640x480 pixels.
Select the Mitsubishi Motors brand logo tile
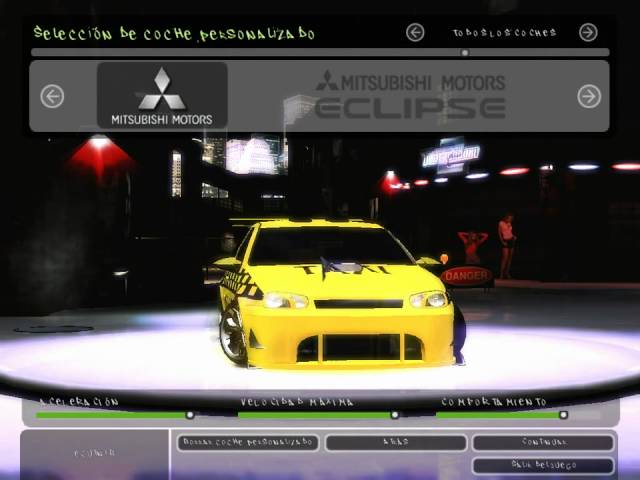pyautogui.click(x=162, y=96)
